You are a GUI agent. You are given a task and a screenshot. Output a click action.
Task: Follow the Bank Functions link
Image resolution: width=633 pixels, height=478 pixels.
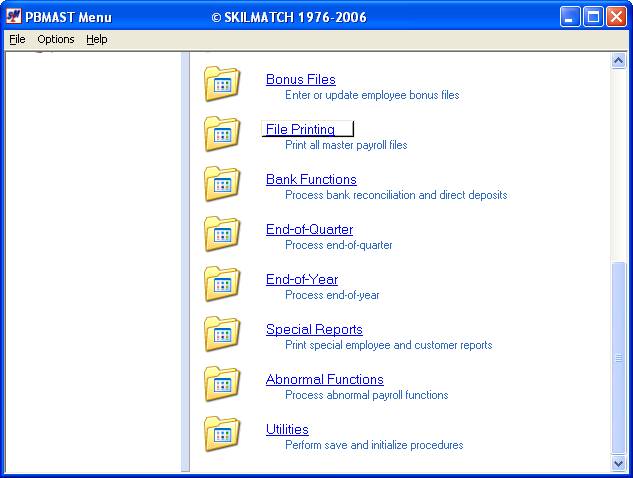(311, 180)
